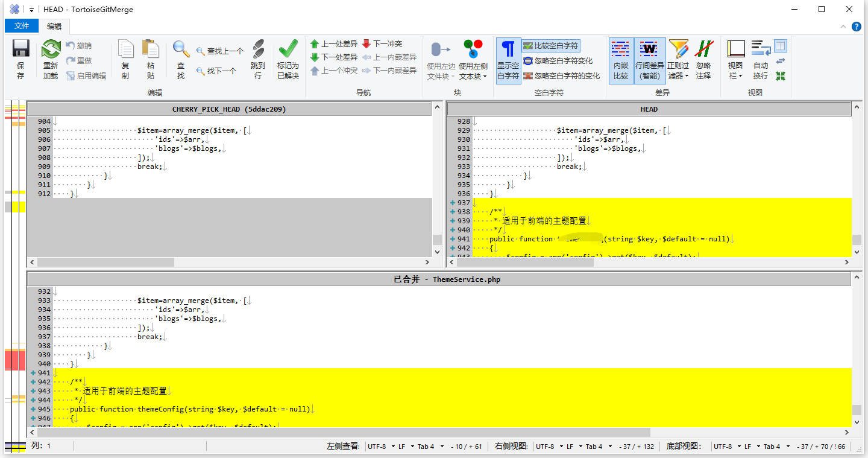Toggle 内嵌比较 inline diff mode
This screenshot has width=868, height=458.
620,59
